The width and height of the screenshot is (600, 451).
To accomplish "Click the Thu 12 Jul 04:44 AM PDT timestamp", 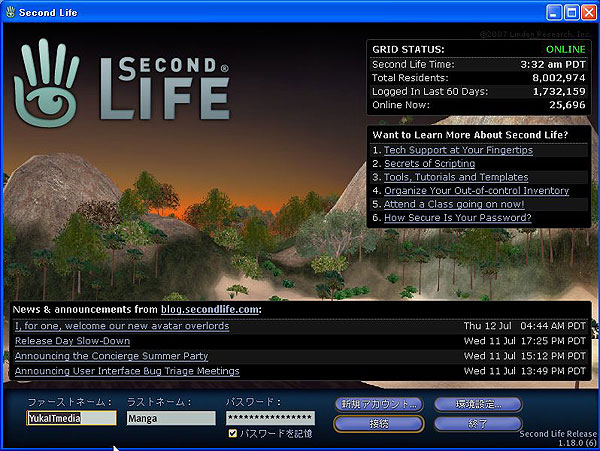I will click(x=525, y=326).
